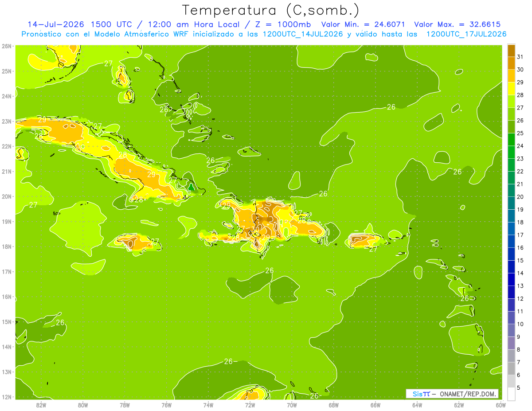This screenshot has height=411, width=532.
Task: Click the '22N' latitude axis label
Action: pos(6,146)
